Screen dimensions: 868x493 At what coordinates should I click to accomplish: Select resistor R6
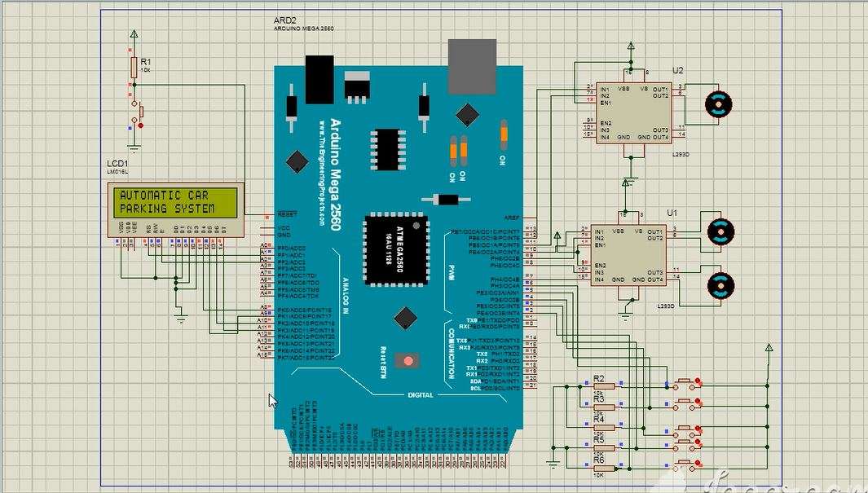603,468
